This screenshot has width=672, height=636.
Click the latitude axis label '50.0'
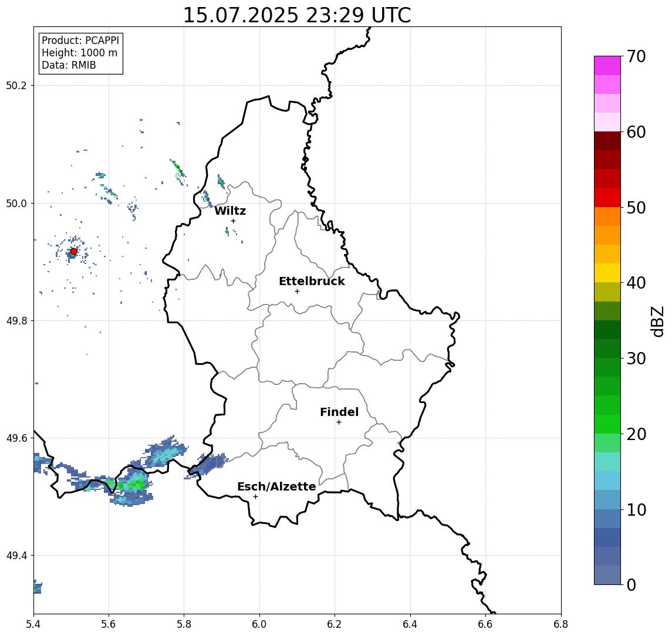(16, 203)
